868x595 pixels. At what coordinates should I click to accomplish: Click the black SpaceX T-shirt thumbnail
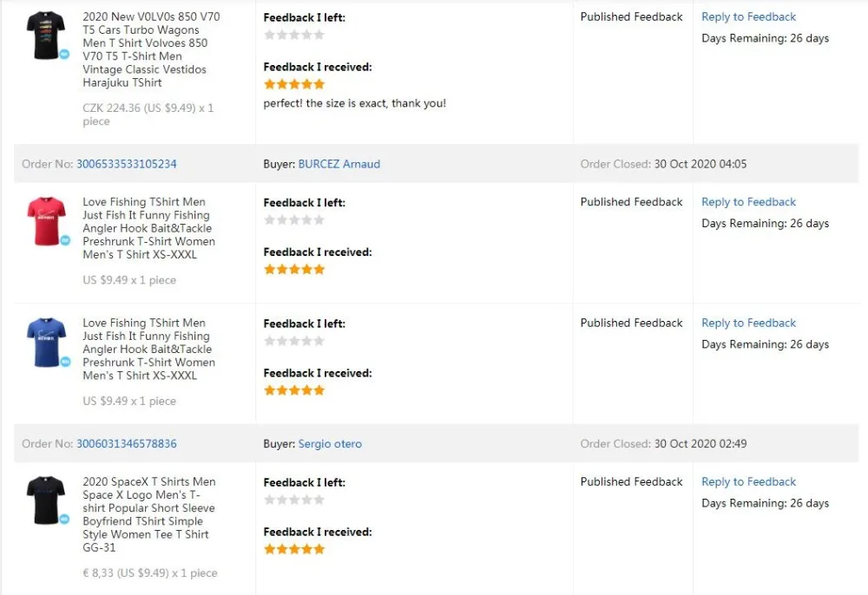coord(45,500)
